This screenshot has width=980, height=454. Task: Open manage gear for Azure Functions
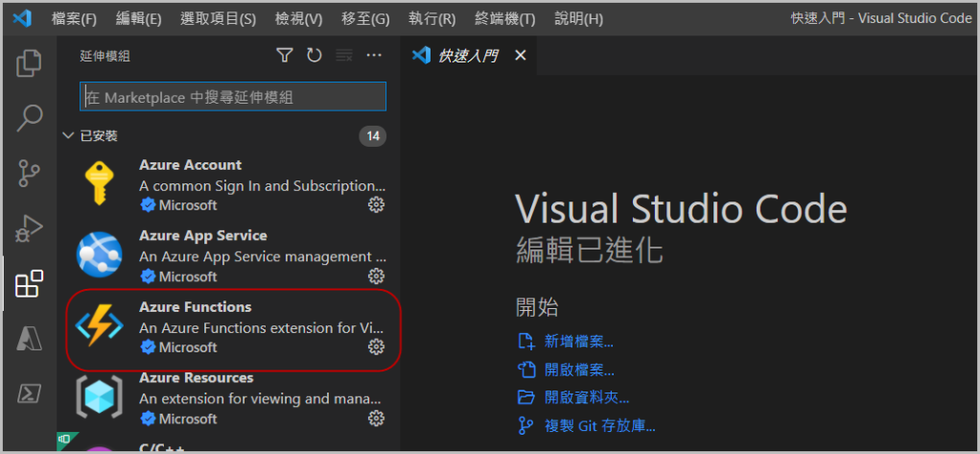(376, 346)
